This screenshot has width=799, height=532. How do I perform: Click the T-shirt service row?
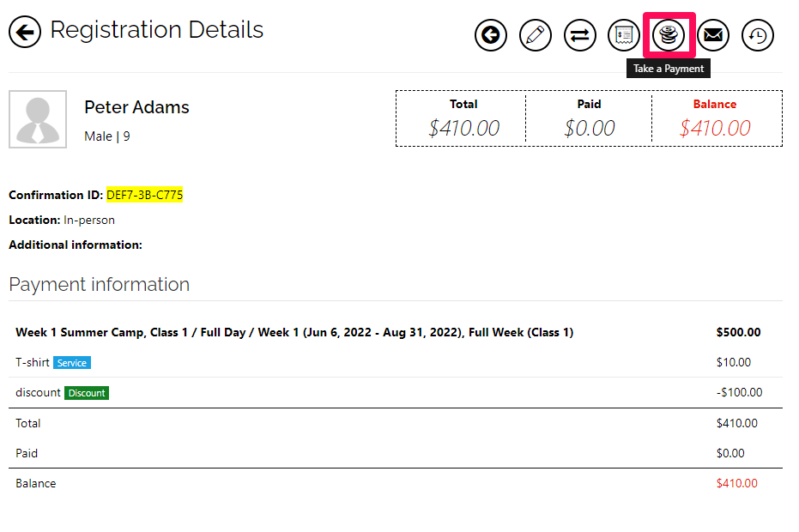[396, 362]
